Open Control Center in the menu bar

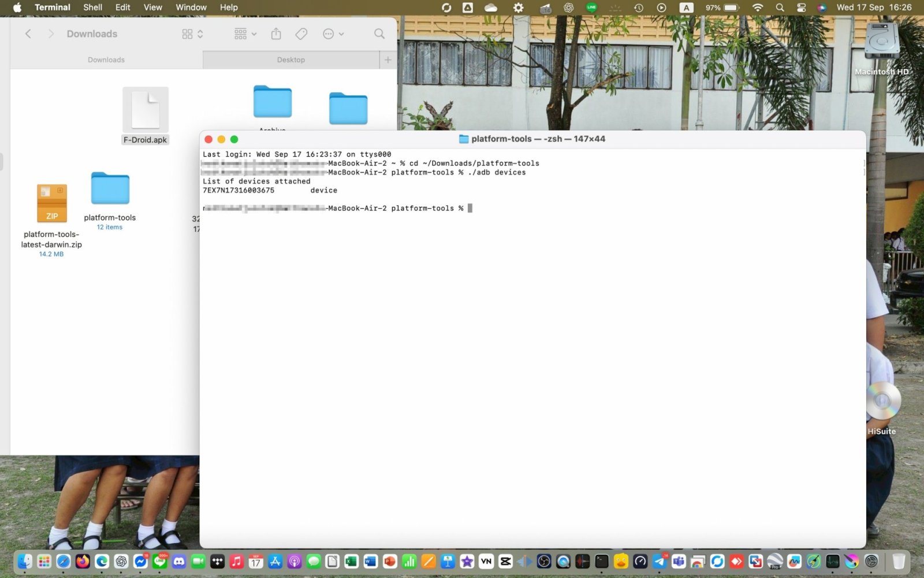point(801,8)
